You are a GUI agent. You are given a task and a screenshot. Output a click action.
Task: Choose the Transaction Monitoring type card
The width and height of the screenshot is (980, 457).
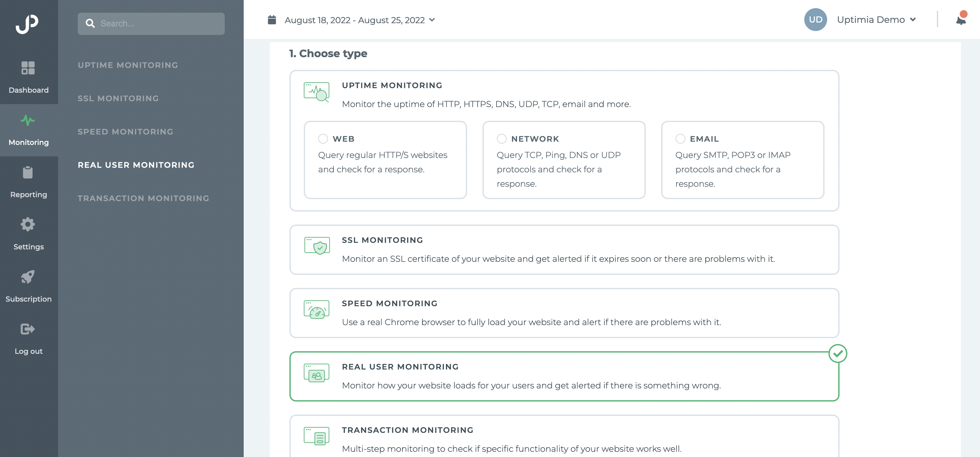(564, 436)
